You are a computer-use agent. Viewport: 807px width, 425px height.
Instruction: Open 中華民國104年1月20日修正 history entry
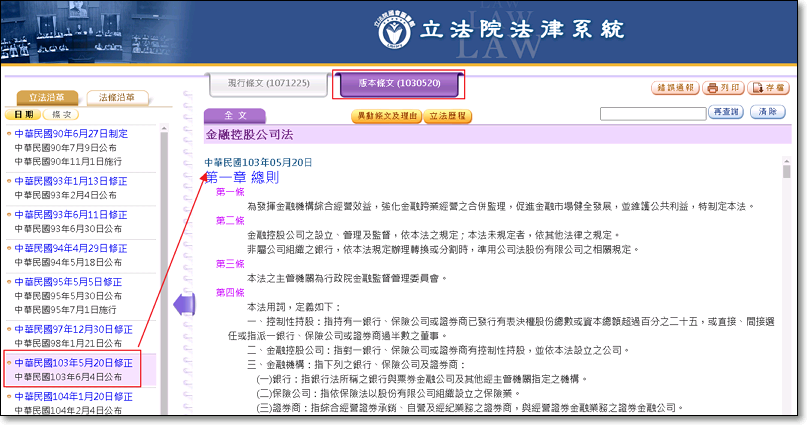pyautogui.click(x=74, y=396)
